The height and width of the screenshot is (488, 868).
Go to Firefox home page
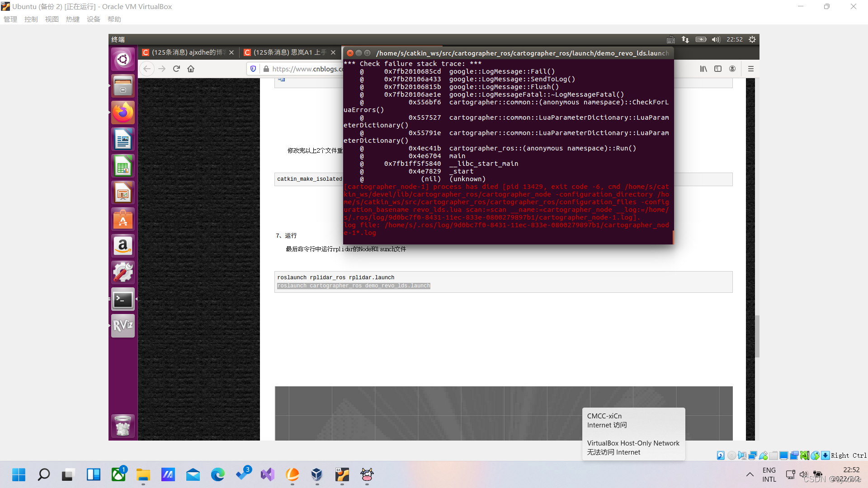tap(191, 69)
